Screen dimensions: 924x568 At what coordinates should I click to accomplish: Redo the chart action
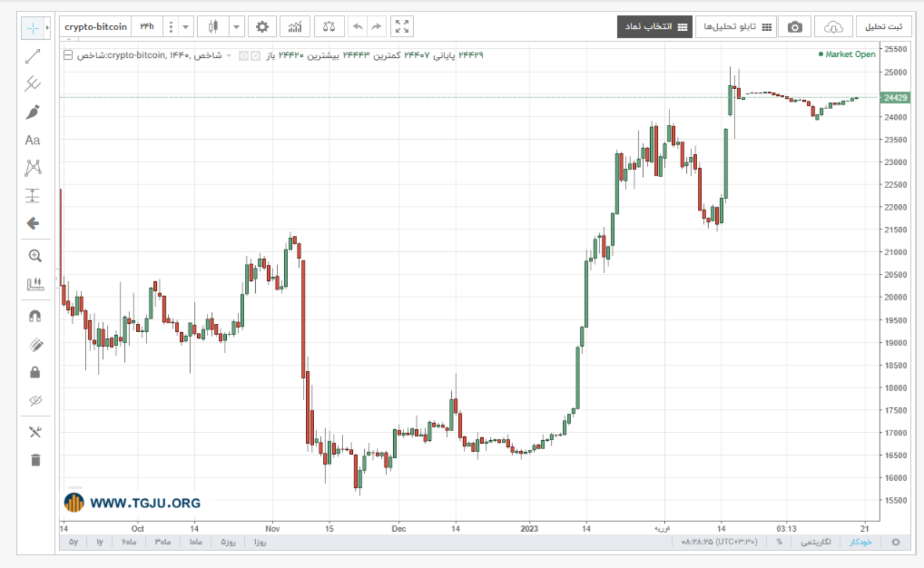[x=376, y=27]
